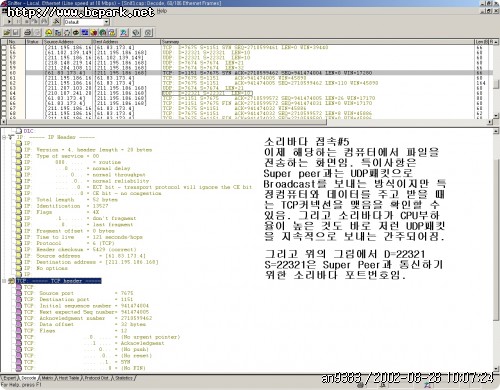Screen dimensions: 500x390
Task: Open Capture Panel toolbar icon
Action: (x=124, y=32)
